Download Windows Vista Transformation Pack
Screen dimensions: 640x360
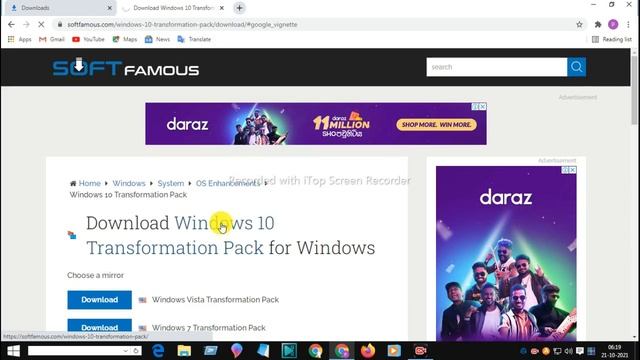(x=100, y=300)
